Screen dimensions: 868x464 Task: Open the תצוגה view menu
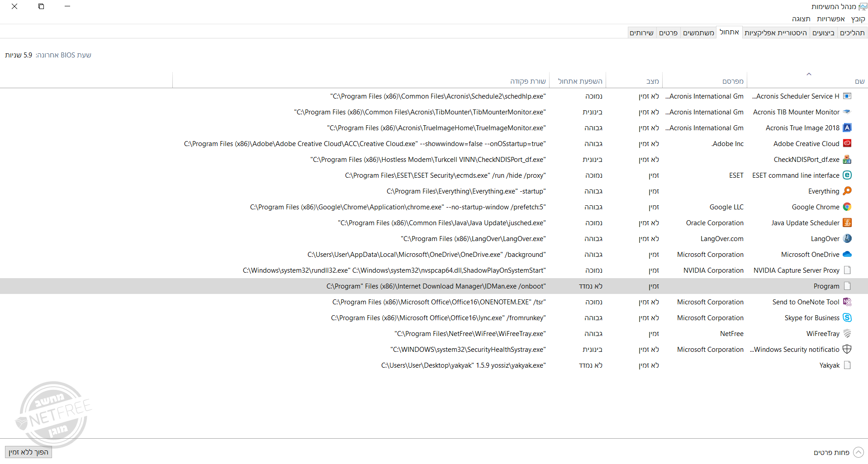point(801,19)
